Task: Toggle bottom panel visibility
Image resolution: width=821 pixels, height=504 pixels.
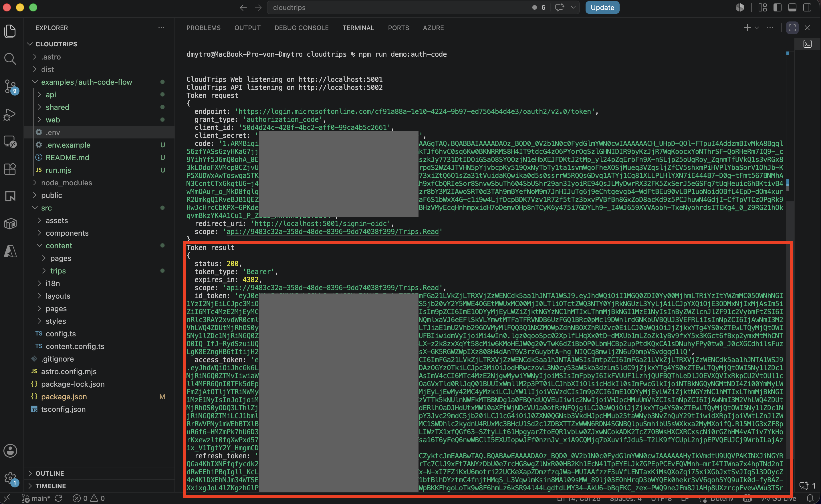Action: (792, 7)
